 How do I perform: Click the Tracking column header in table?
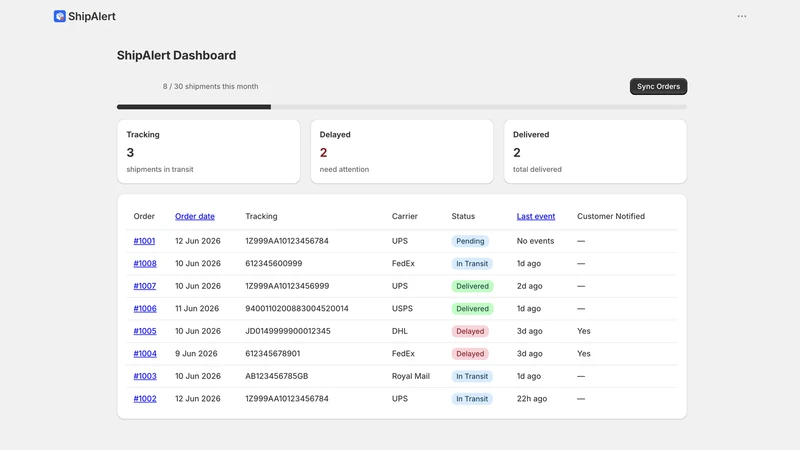261,216
